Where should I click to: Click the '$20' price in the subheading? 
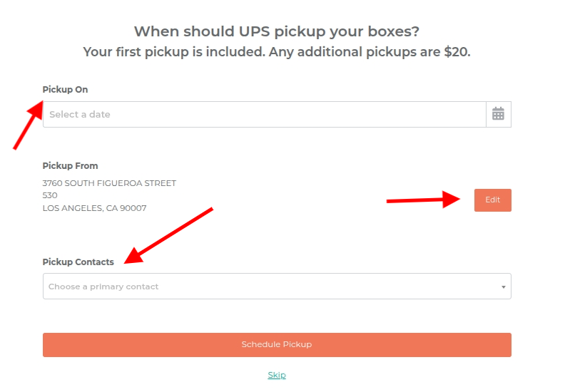tap(455, 52)
